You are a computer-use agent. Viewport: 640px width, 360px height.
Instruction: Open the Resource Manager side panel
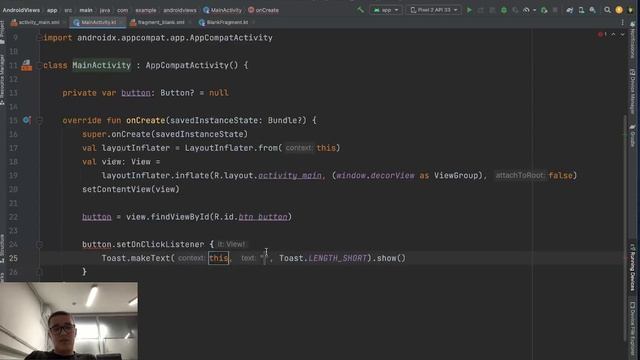click(2, 80)
